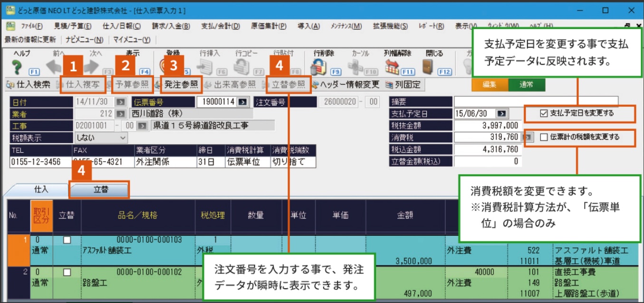The width and height of the screenshot is (644, 303).
Task: Open the 原価集計(P) menu
Action: [269, 26]
